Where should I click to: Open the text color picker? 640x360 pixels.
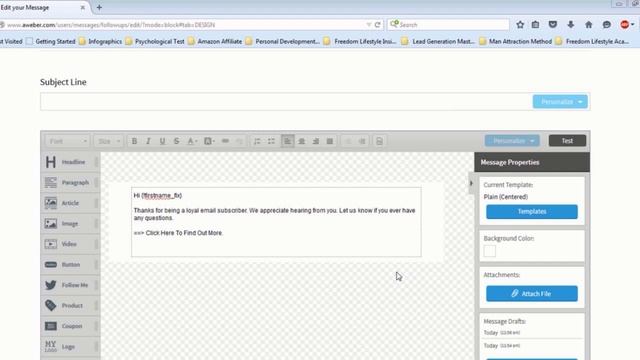pyautogui.click(x=192, y=141)
